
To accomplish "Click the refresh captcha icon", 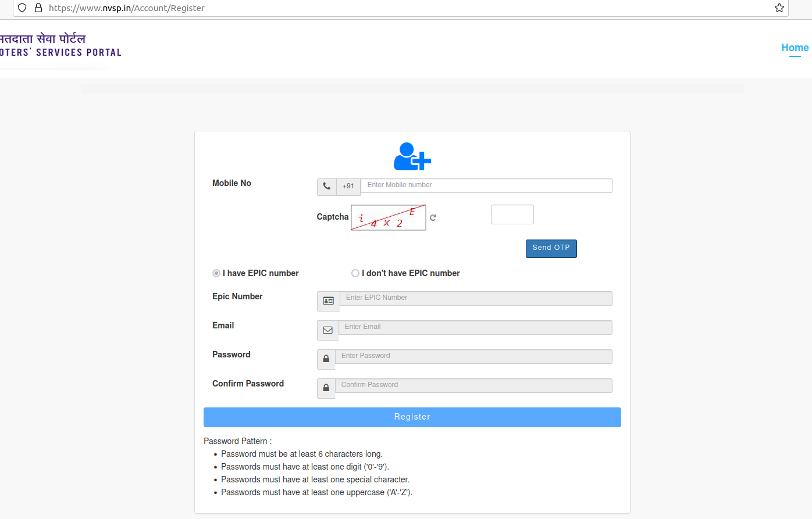I will pos(433,217).
